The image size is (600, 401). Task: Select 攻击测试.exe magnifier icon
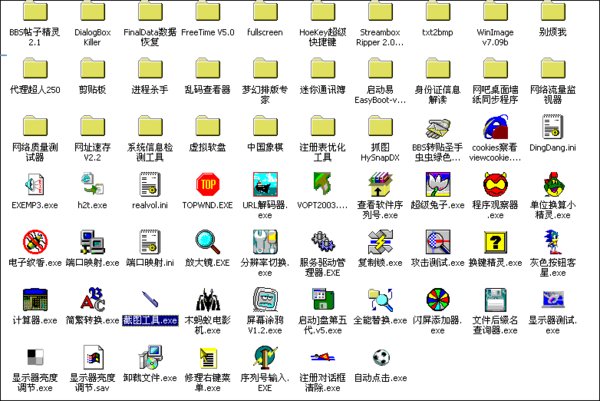(x=438, y=242)
